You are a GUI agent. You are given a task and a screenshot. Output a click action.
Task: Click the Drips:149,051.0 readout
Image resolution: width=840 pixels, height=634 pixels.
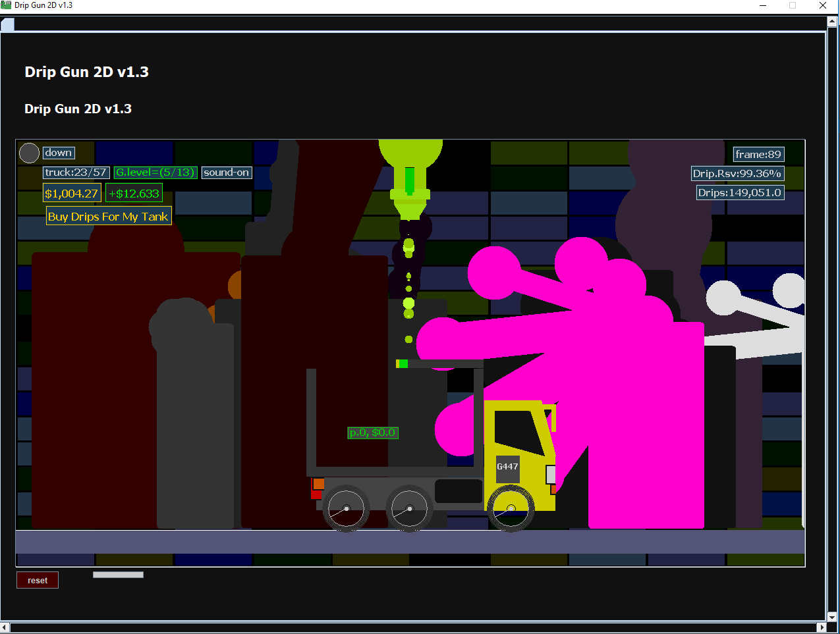[x=740, y=192]
